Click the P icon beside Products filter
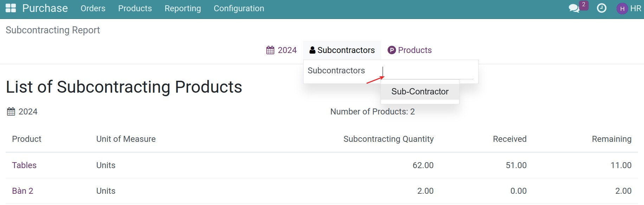644x205 pixels. pos(391,50)
